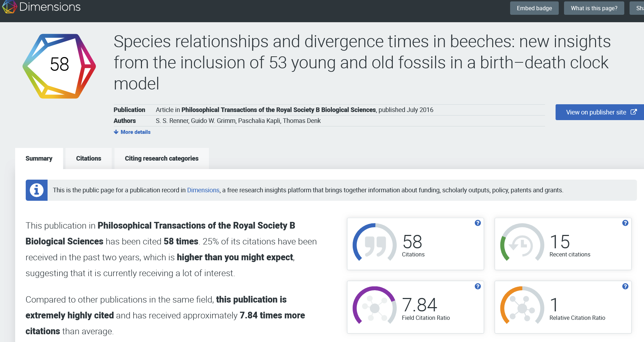Open the 58-citation Dimensions badge
This screenshot has width=644, height=342.
click(59, 66)
